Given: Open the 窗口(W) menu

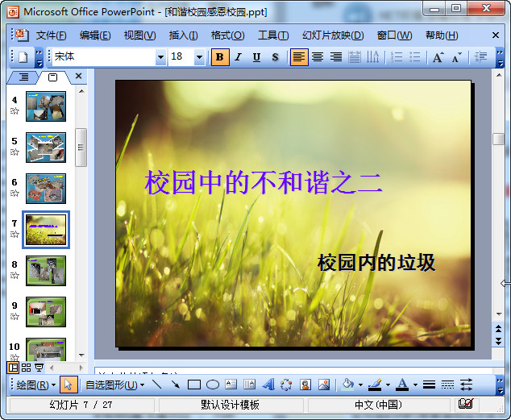Looking at the screenshot, I should point(394,35).
